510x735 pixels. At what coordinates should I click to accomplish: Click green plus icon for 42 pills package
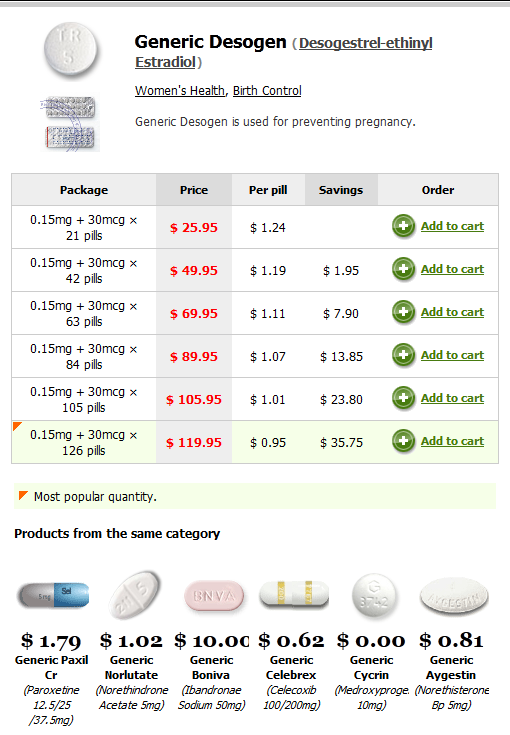coord(403,269)
